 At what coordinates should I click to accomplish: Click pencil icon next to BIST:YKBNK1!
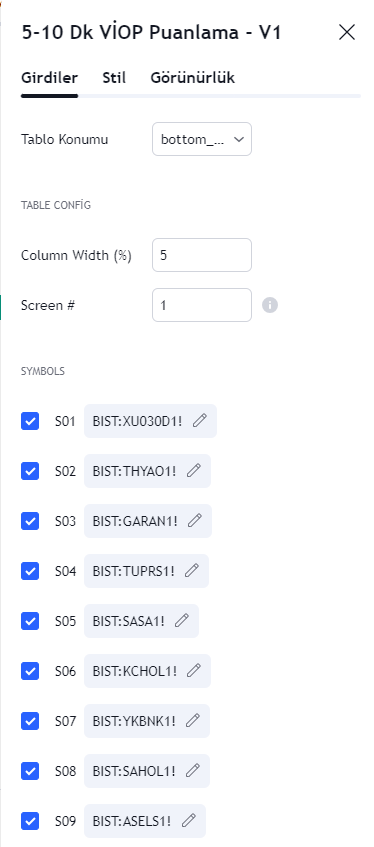coord(193,720)
